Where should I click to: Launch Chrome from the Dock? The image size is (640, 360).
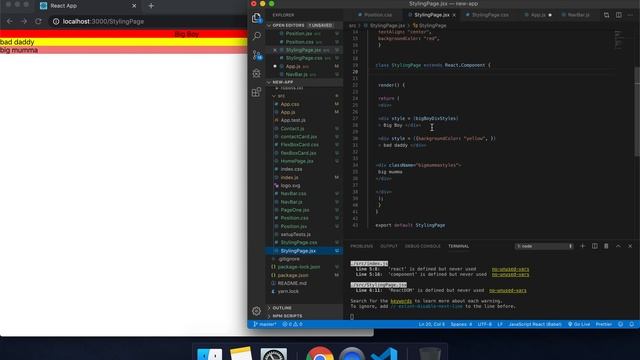click(320, 354)
